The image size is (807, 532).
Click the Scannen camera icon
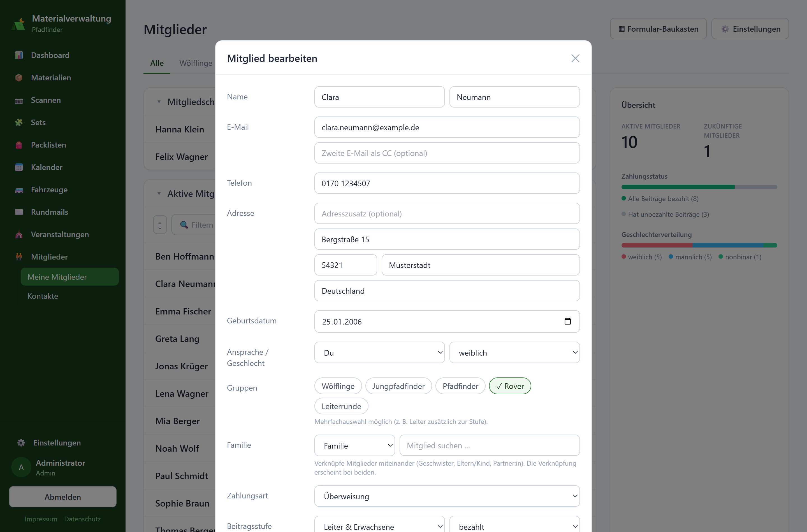point(19,101)
